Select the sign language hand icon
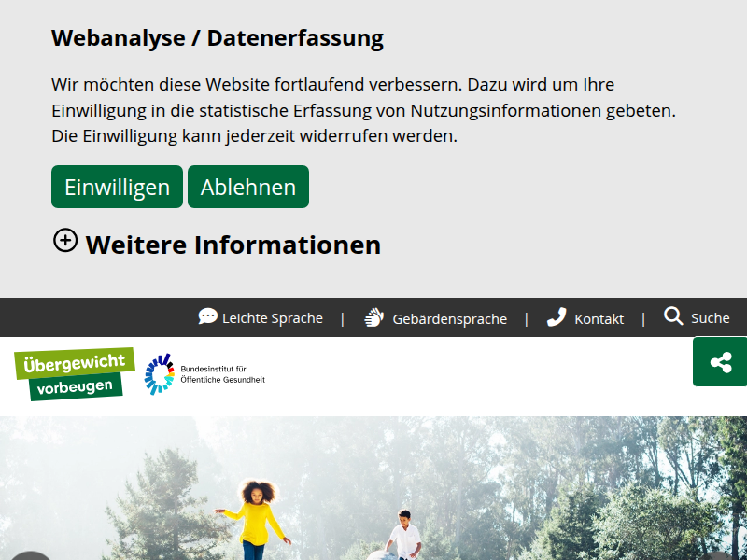 (373, 317)
